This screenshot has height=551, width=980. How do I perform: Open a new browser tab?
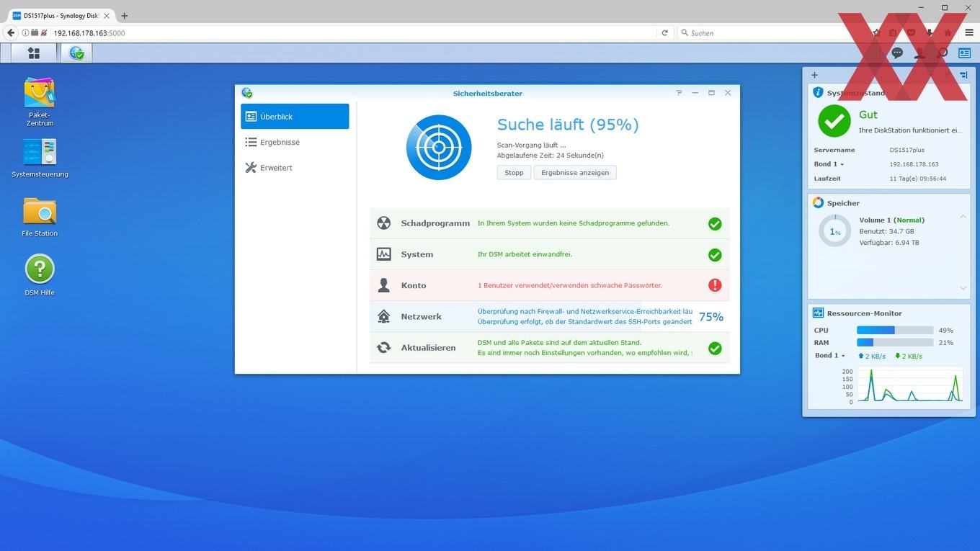pos(124,15)
